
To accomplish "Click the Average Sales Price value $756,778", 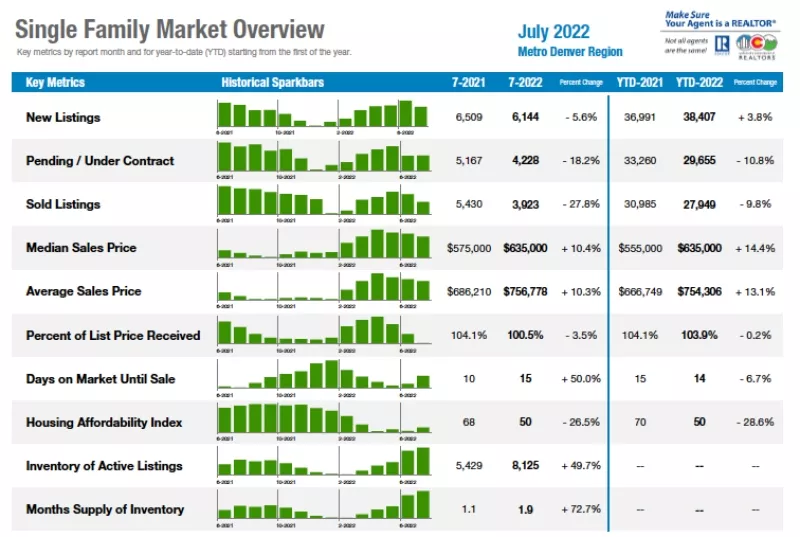I will [525, 292].
